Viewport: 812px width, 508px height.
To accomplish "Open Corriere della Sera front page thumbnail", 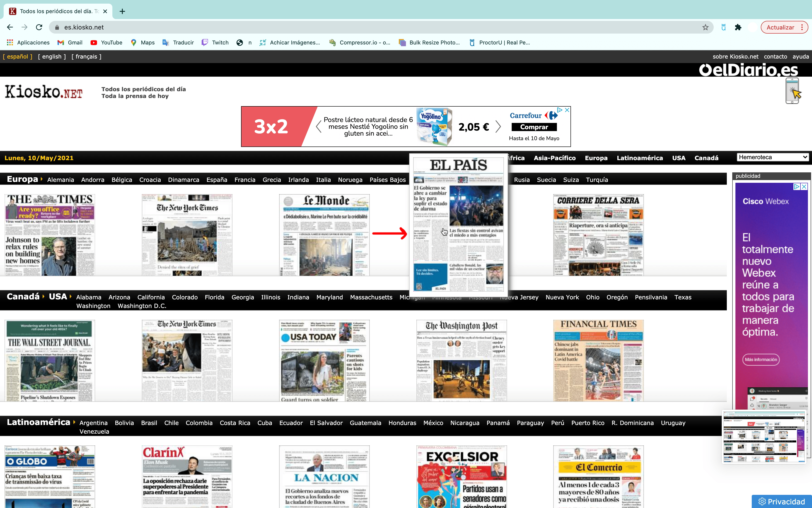I will [598, 235].
